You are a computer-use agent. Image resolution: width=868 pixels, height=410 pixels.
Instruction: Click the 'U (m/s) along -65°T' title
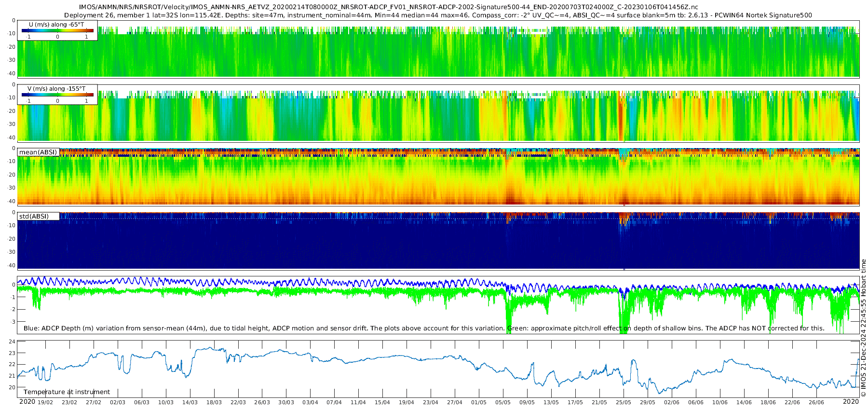[56, 25]
